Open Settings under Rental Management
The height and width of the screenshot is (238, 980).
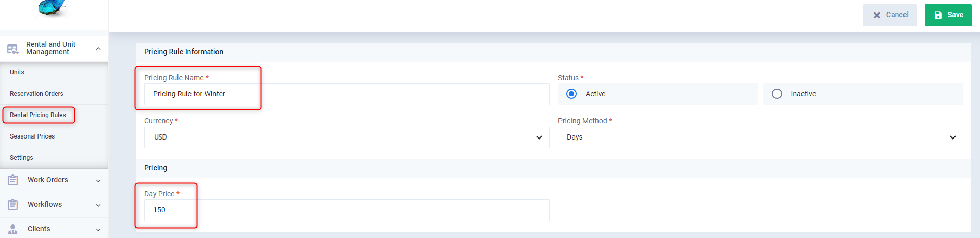[54, 158]
